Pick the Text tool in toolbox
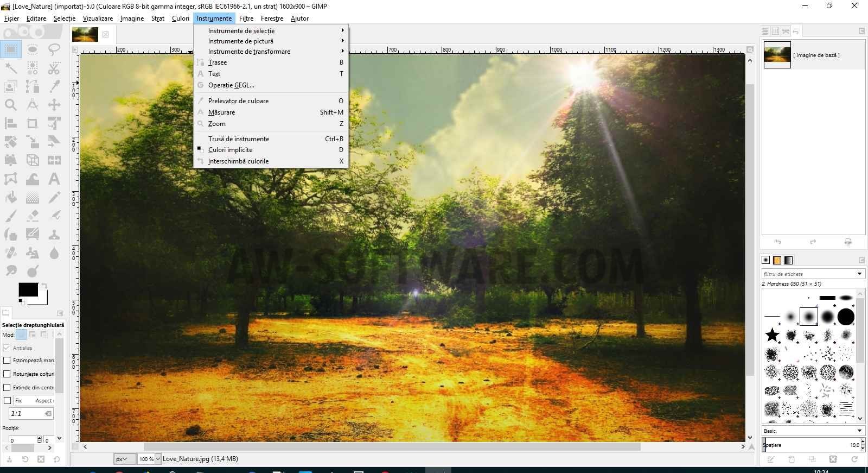Screen dimensions: 868x473 54,179
